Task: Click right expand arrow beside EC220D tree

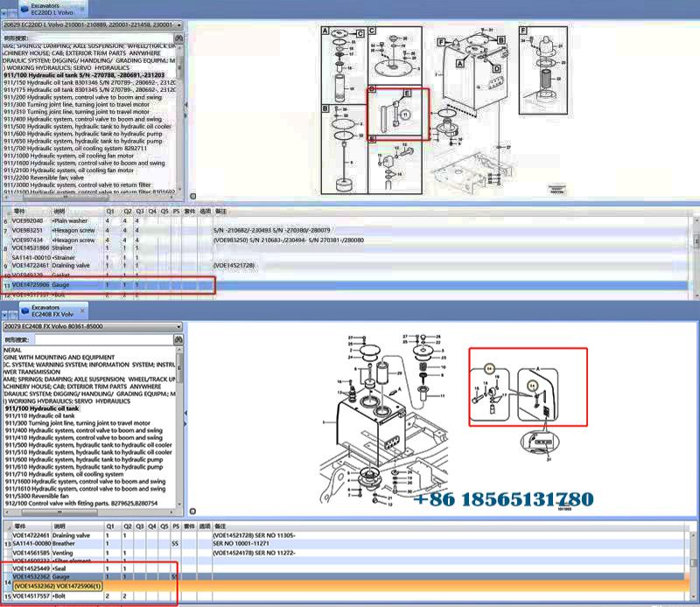Action: tap(185, 115)
